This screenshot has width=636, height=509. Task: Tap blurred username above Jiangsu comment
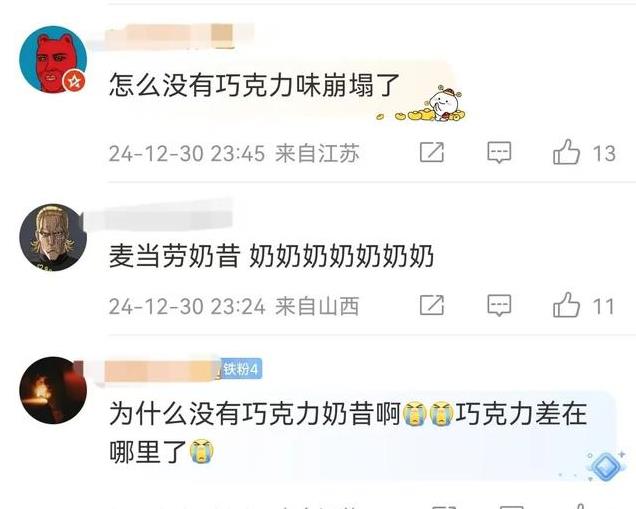tap(170, 37)
